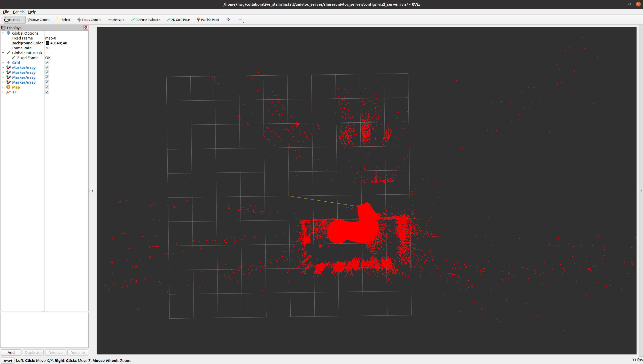This screenshot has height=364, width=643.
Task: Click the Focus Camera tool
Action: [89, 20]
